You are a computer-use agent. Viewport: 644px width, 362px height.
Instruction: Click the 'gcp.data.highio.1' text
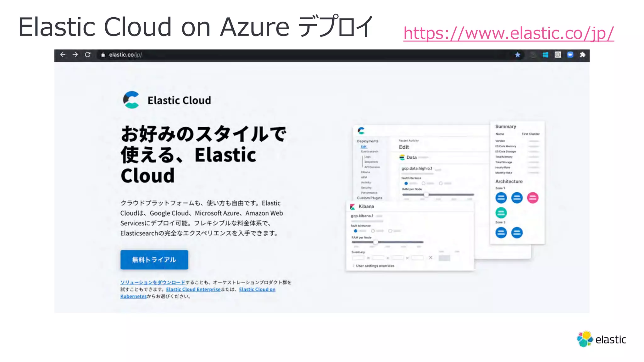[417, 168]
